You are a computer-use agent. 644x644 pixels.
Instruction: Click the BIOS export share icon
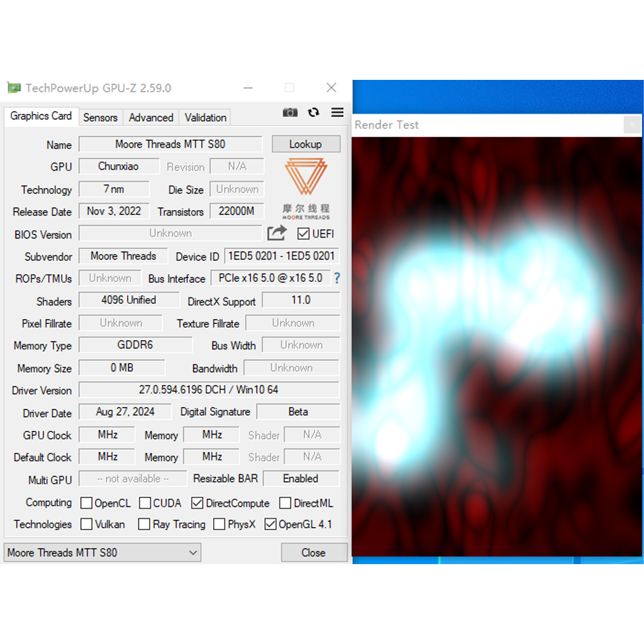[277, 233]
